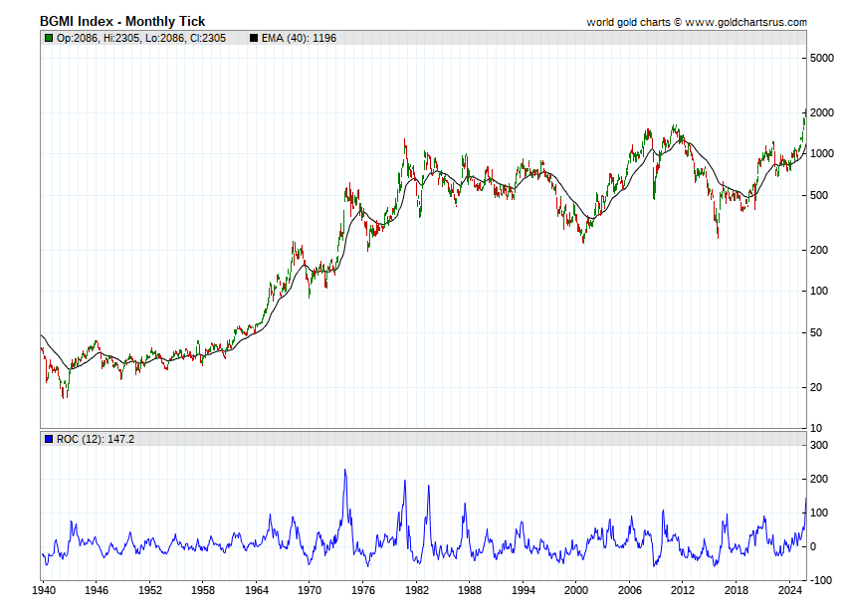
Task: Select the 10 value on price axis
Action: [815, 428]
